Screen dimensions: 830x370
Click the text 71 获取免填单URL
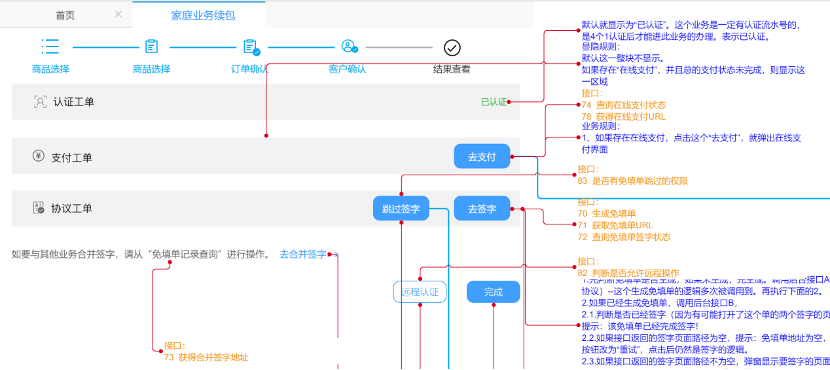pyautogui.click(x=616, y=225)
